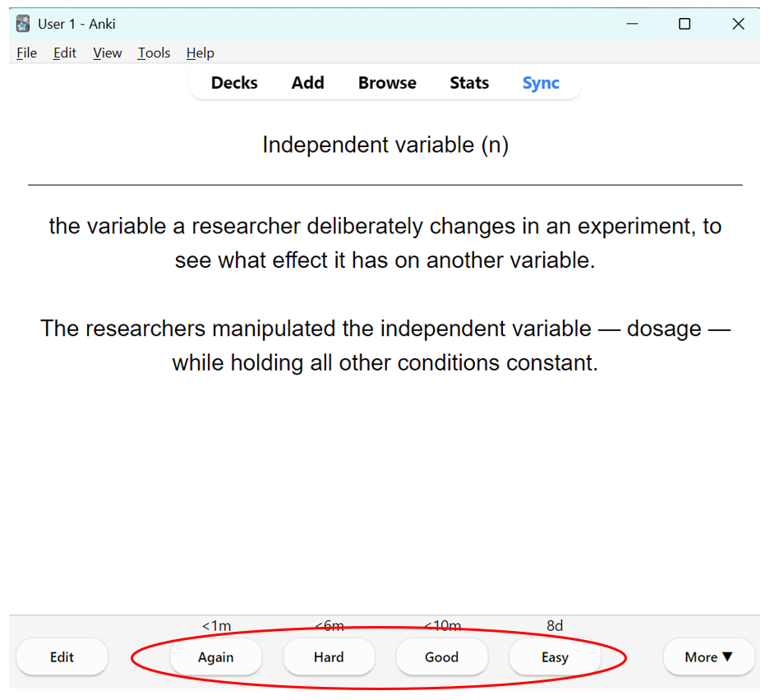Image resolution: width=770 pixels, height=700 pixels.
Task: Click Add to create a card
Action: point(308,83)
